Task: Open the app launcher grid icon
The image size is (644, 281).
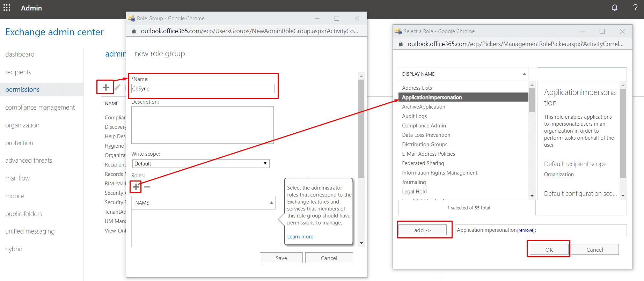Action: [x=7, y=8]
